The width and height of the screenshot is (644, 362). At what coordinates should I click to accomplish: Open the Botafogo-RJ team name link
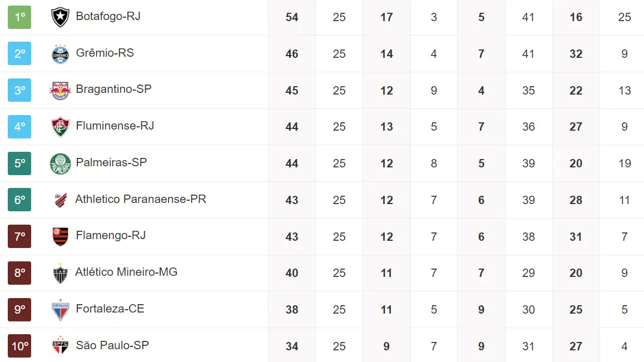pos(108,16)
